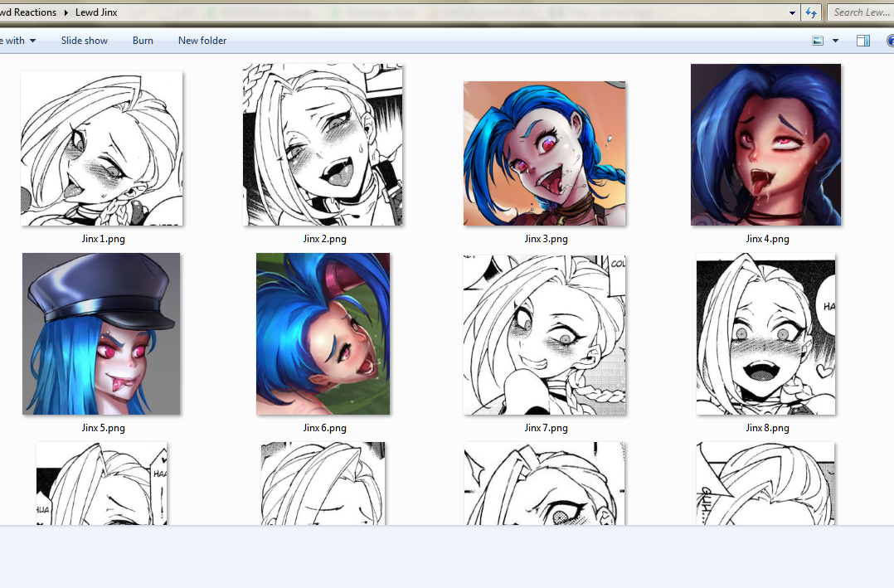The width and height of the screenshot is (894, 588).
Task: Open the view options dropdown arrow
Action: pos(835,41)
